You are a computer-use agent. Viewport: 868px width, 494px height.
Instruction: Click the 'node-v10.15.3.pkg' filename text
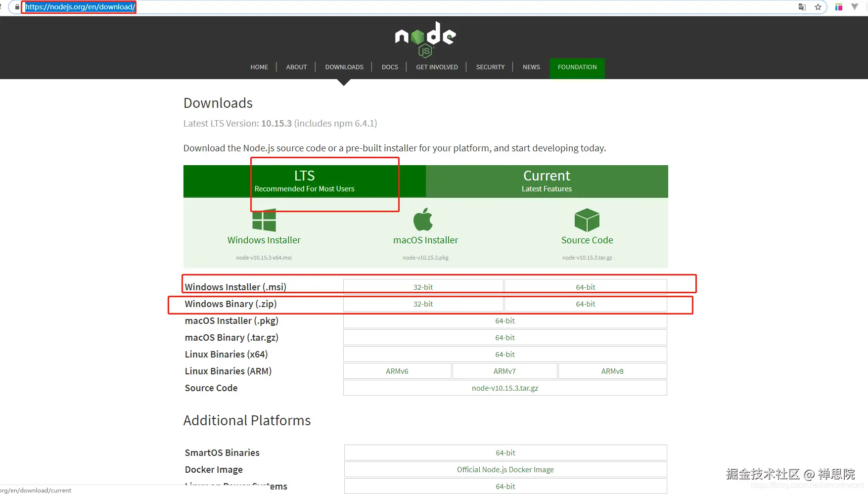tap(426, 258)
